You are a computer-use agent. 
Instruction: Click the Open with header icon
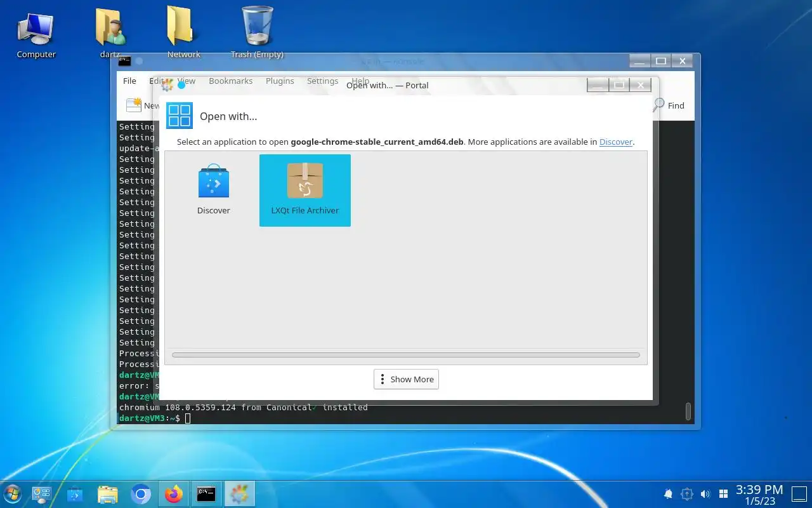click(180, 116)
